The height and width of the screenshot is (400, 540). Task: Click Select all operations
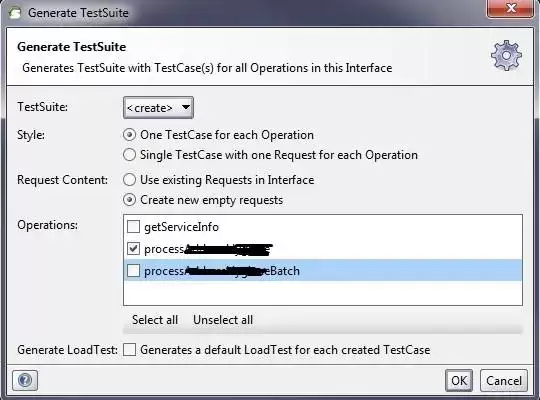click(155, 320)
